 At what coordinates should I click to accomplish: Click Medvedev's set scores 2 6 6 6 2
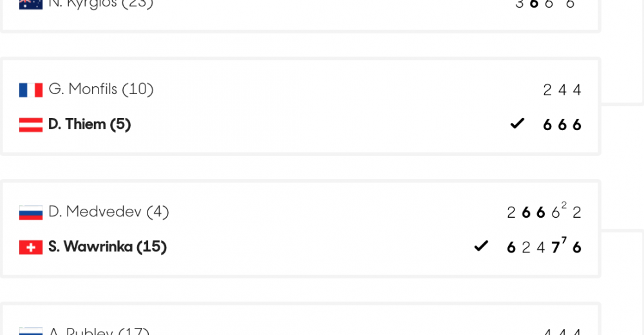point(544,211)
